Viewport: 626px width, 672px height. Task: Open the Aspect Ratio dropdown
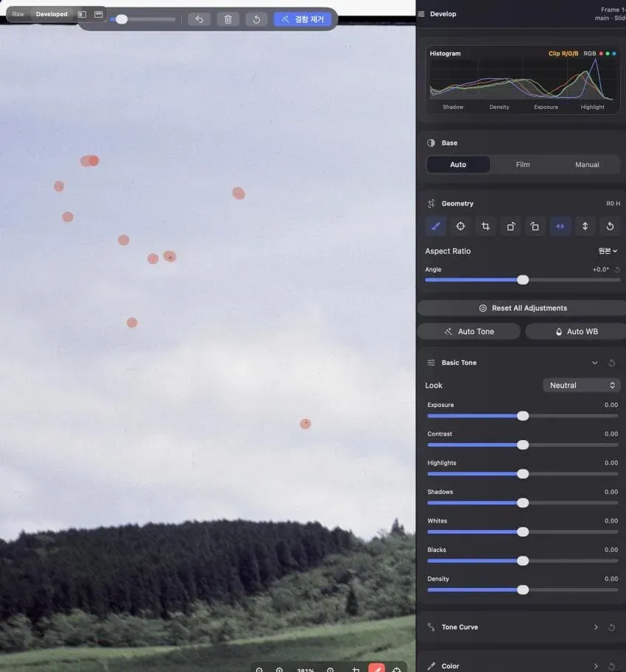tap(608, 251)
